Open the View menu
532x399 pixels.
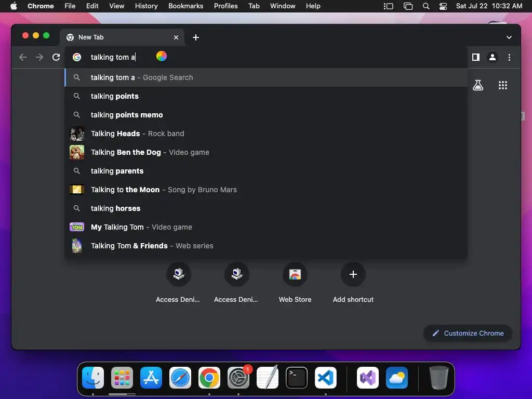(x=117, y=6)
